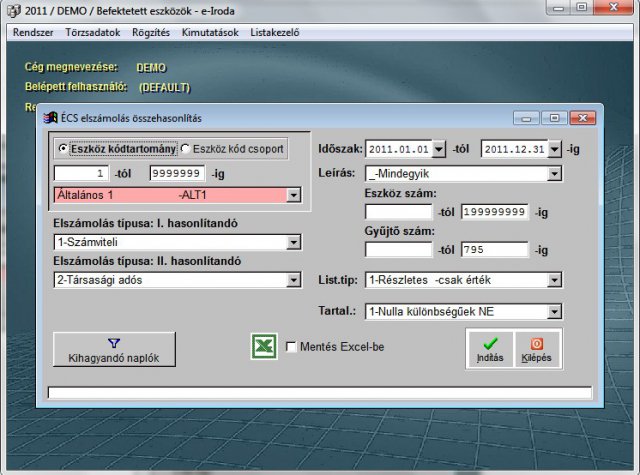Enable Mentés Excel-be checkbox
This screenshot has width=640, height=475.
[x=291, y=347]
